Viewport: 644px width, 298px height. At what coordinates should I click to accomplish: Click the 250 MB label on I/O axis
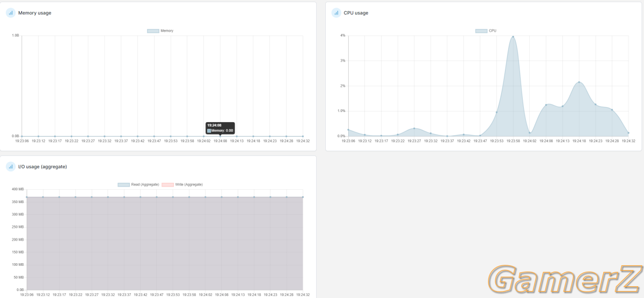tap(18, 227)
